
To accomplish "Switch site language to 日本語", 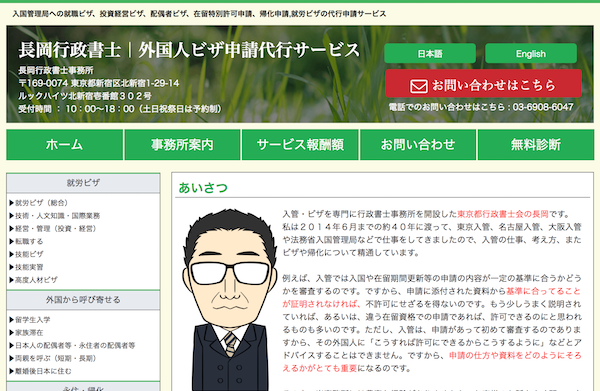I will tap(430, 53).
